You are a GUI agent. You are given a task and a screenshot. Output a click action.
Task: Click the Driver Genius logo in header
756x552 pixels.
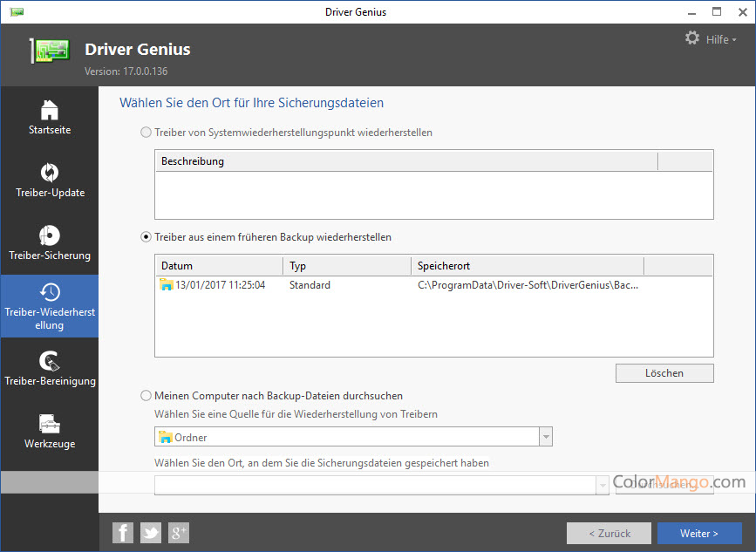point(50,50)
